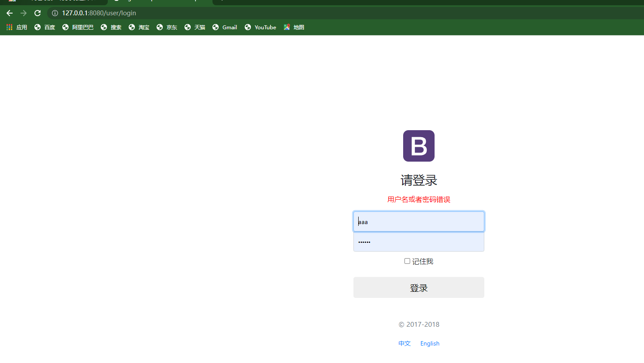The height and width of the screenshot is (363, 644).
Task: Click the Bootstrap logo above 请登录
Action: pyautogui.click(x=418, y=145)
